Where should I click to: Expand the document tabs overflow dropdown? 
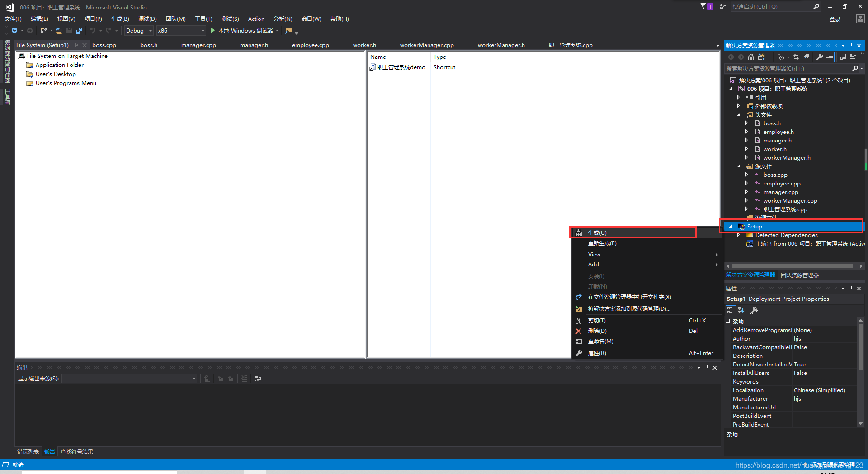coord(717,46)
